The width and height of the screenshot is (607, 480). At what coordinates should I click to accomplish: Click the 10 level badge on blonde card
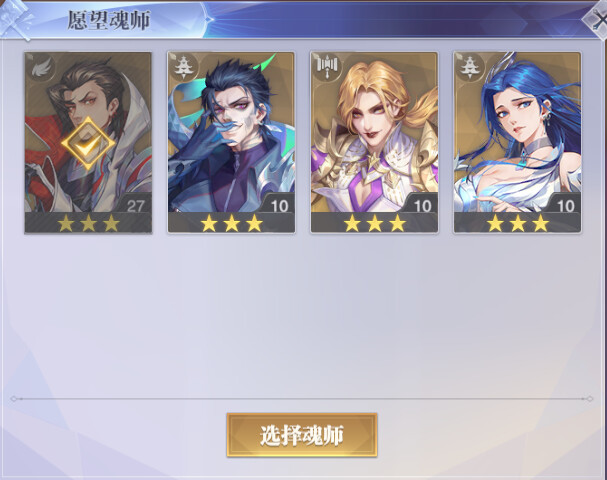pyautogui.click(x=422, y=206)
